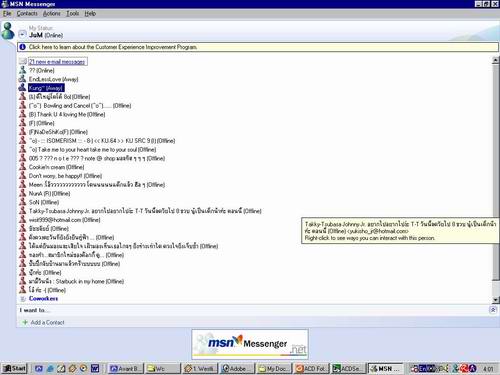
Task: Collapse the I want to panel
Action: click(493, 310)
